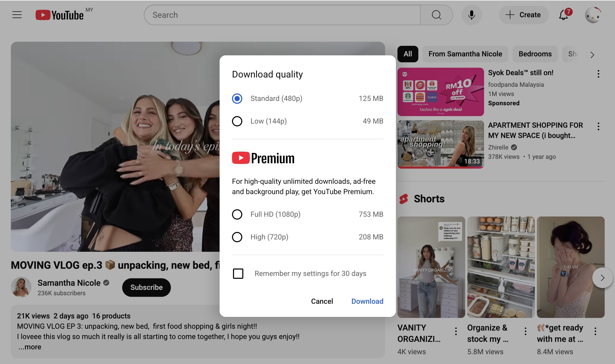Click the Create button
This screenshot has height=364, width=615.
(523, 15)
